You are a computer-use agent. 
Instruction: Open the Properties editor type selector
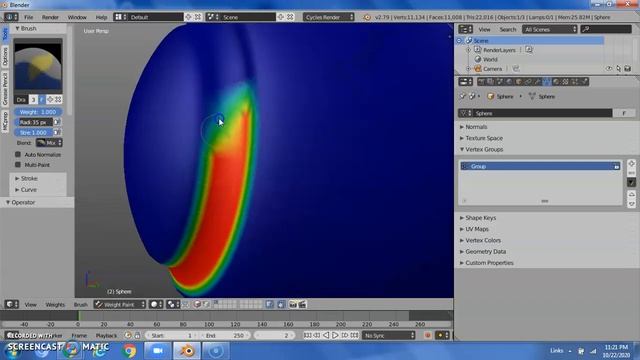465,82
